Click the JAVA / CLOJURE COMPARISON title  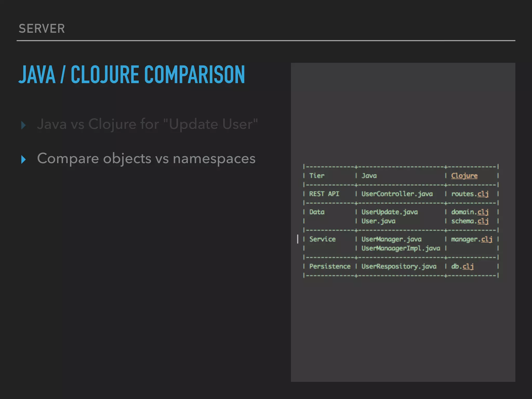(x=132, y=75)
